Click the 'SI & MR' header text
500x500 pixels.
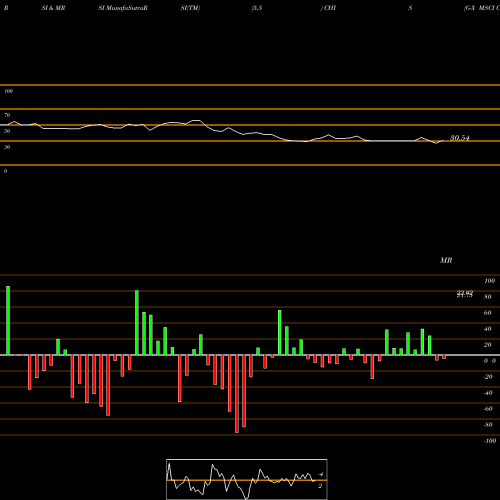pyautogui.click(x=53, y=8)
